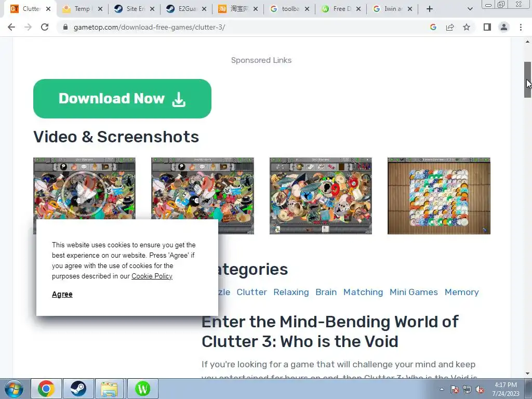Close the Taobao tab
The width and height of the screenshot is (532, 399).
coord(256,9)
